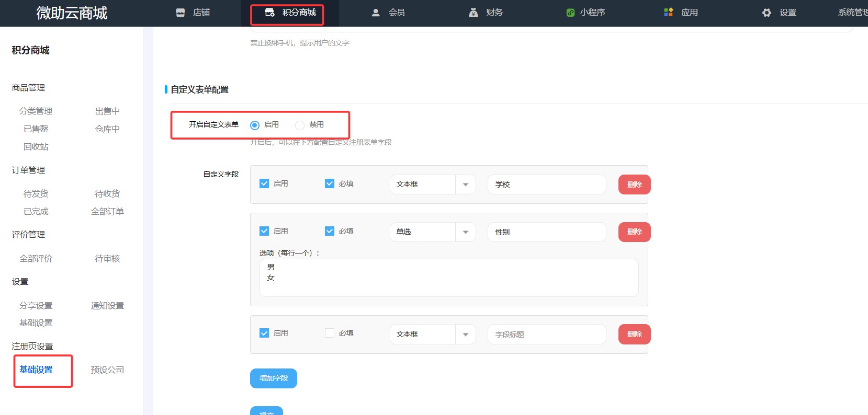Open 全部评价 in sidebar
Screen dimensions: 868x415
[36, 259]
